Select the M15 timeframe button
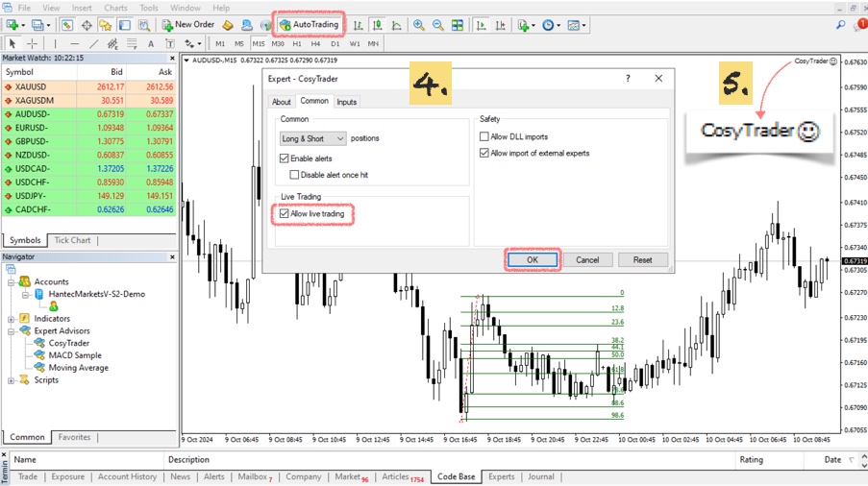This screenshot has width=868, height=486. (259, 43)
